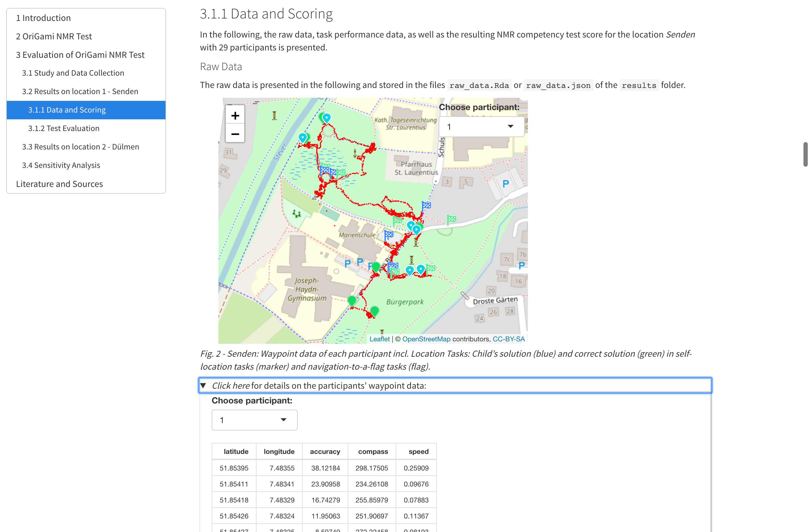Go to 3.1.2 Test Evaluation section
Image resolution: width=809 pixels, height=532 pixels.
(64, 128)
